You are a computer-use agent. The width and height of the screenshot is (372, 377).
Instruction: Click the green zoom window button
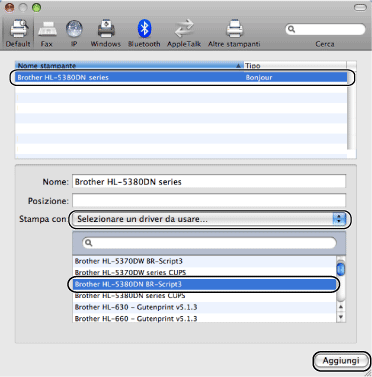pyautogui.click(x=36, y=7)
